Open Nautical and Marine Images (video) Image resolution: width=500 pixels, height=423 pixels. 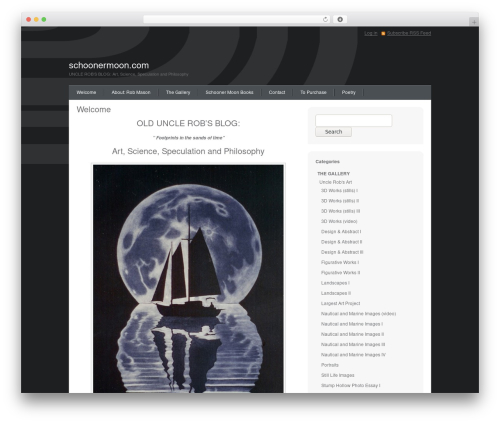pos(358,314)
